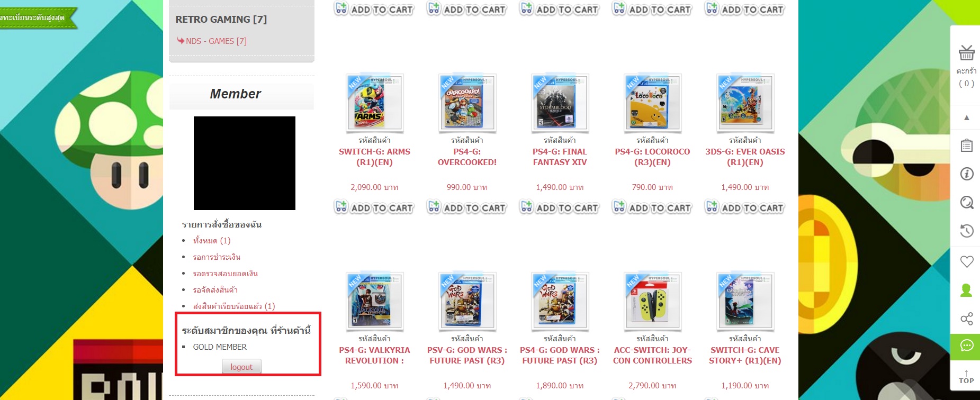980x400 pixels.
Task: Click the logout button
Action: click(x=241, y=367)
